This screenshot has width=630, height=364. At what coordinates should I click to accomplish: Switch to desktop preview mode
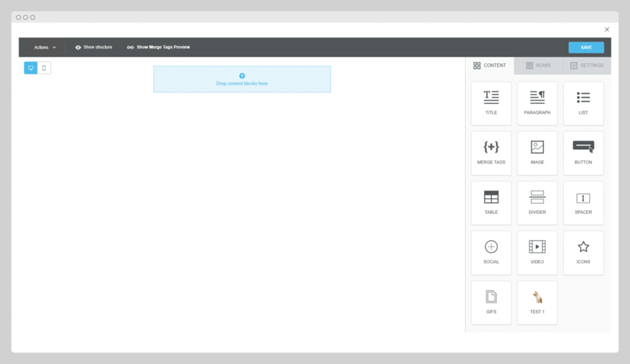[x=31, y=68]
